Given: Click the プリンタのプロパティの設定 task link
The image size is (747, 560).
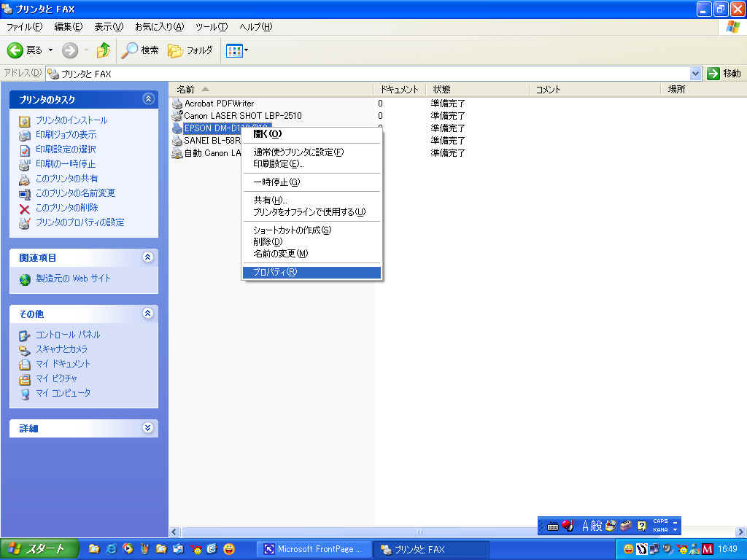Looking at the screenshot, I should (80, 223).
